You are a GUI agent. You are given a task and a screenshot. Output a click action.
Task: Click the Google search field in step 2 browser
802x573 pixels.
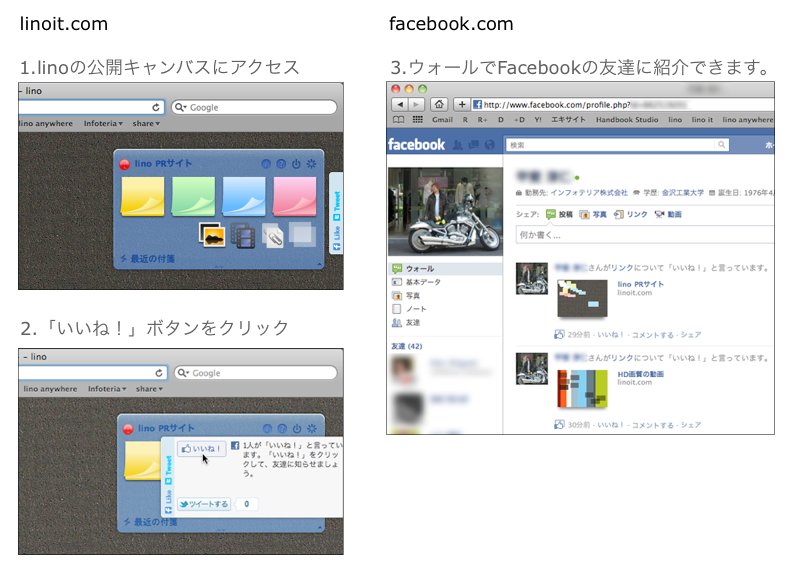(x=256, y=373)
